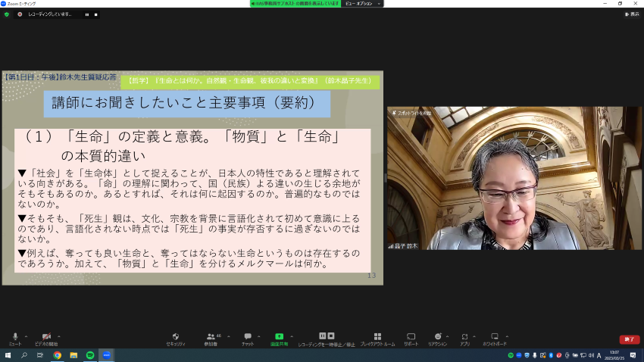This screenshot has height=362, width=644.
Task: Expand audio options arrow beside Mute
Action: pyautogui.click(x=27, y=335)
